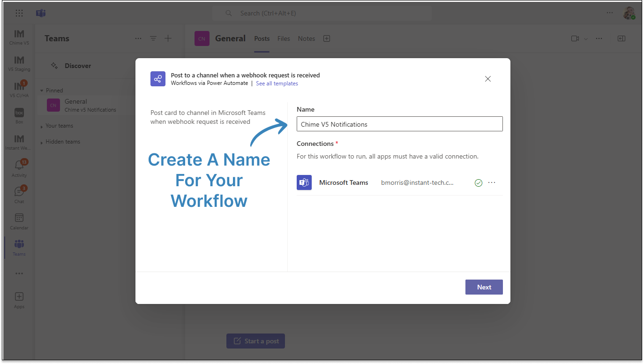Switch to the Notes tab
The image size is (644, 364).
[x=307, y=38]
